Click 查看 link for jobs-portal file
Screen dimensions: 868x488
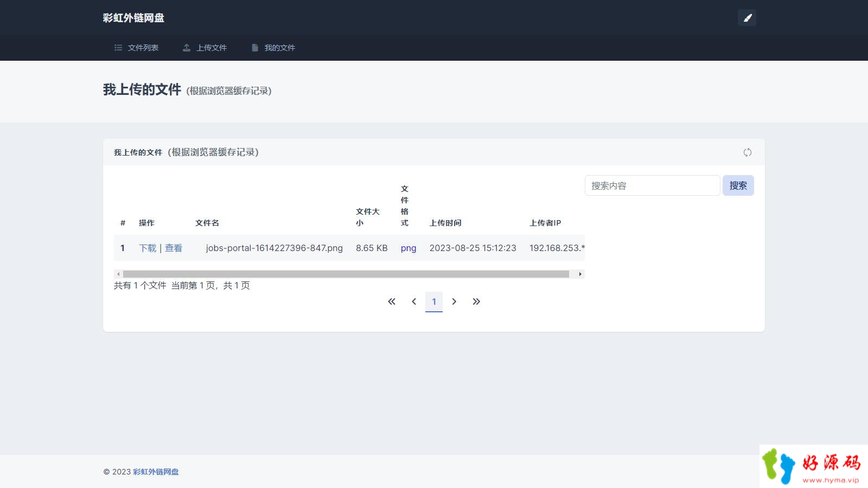click(x=174, y=248)
